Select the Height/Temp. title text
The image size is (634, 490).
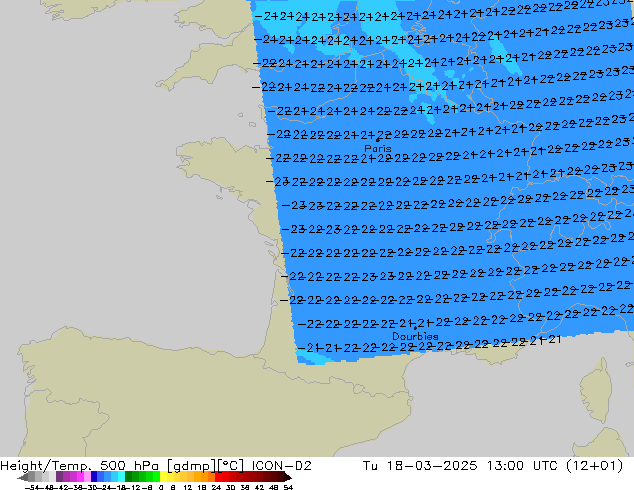45,466
